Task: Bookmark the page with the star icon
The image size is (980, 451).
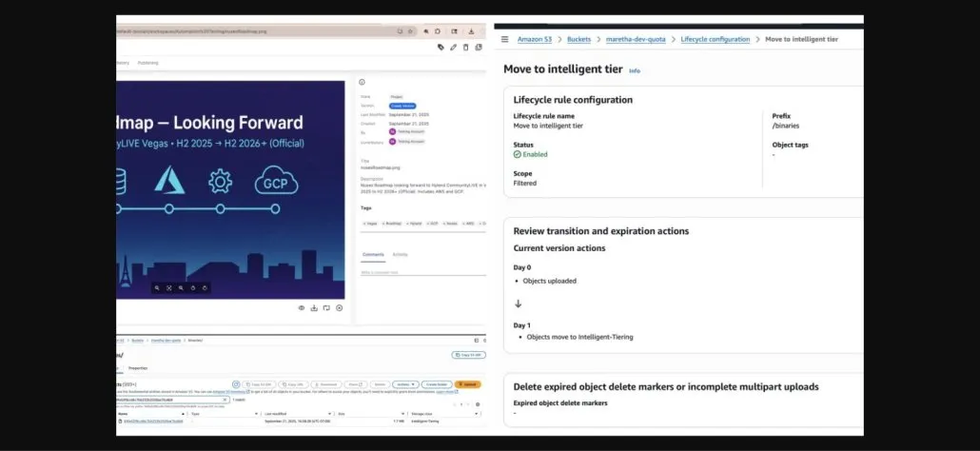Action: pos(410,31)
